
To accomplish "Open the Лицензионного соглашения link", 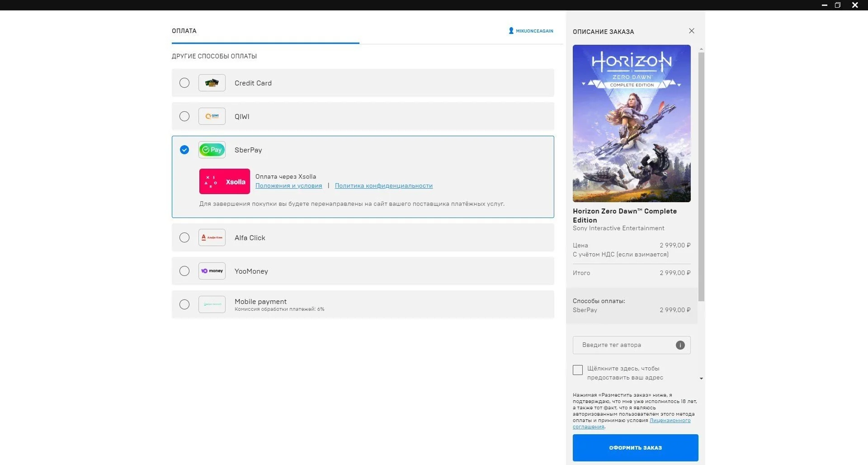I will point(632,423).
